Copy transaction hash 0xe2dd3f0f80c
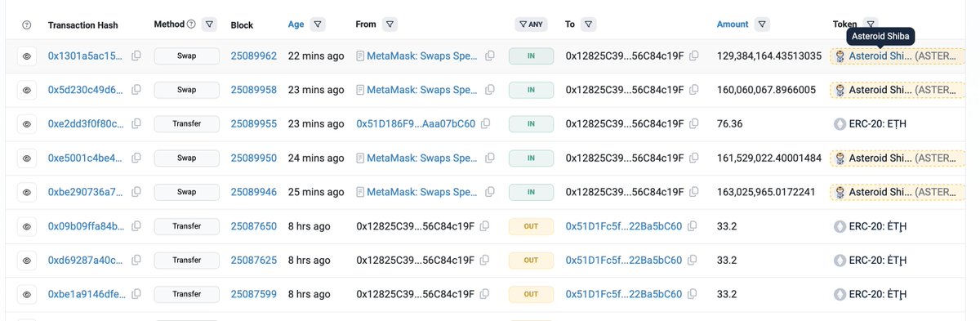The height and width of the screenshot is (321, 980). [x=136, y=124]
